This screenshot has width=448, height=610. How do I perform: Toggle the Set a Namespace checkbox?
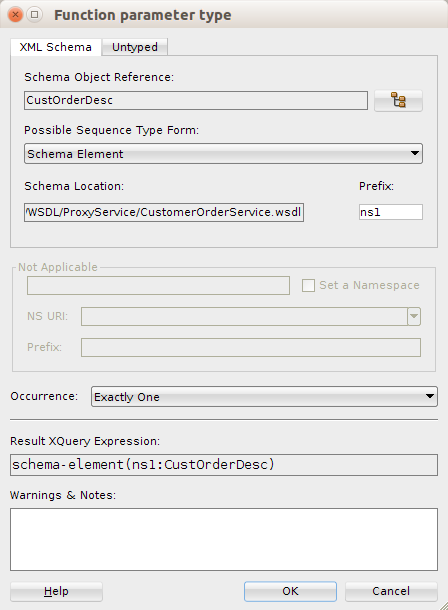(308, 286)
